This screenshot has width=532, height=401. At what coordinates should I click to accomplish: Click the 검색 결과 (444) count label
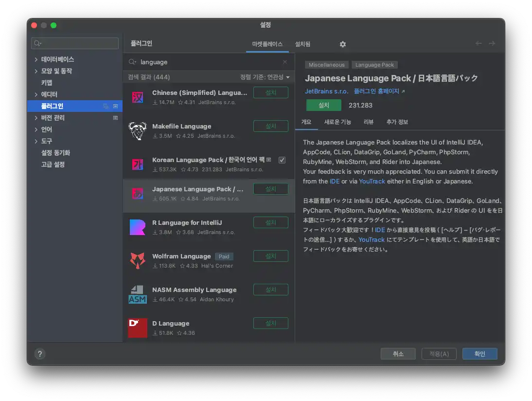point(149,77)
